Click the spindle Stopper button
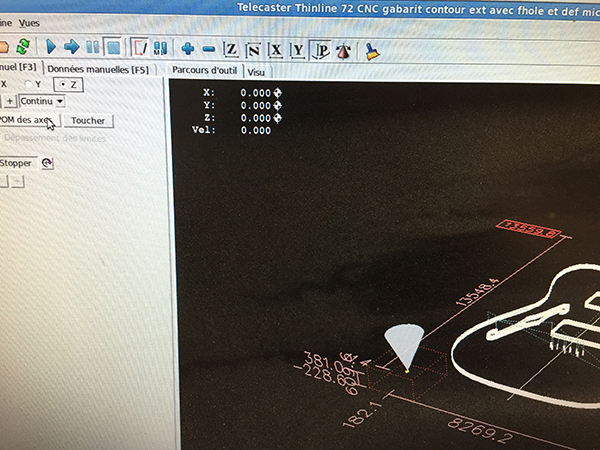This screenshot has height=450, width=600. click(x=18, y=163)
